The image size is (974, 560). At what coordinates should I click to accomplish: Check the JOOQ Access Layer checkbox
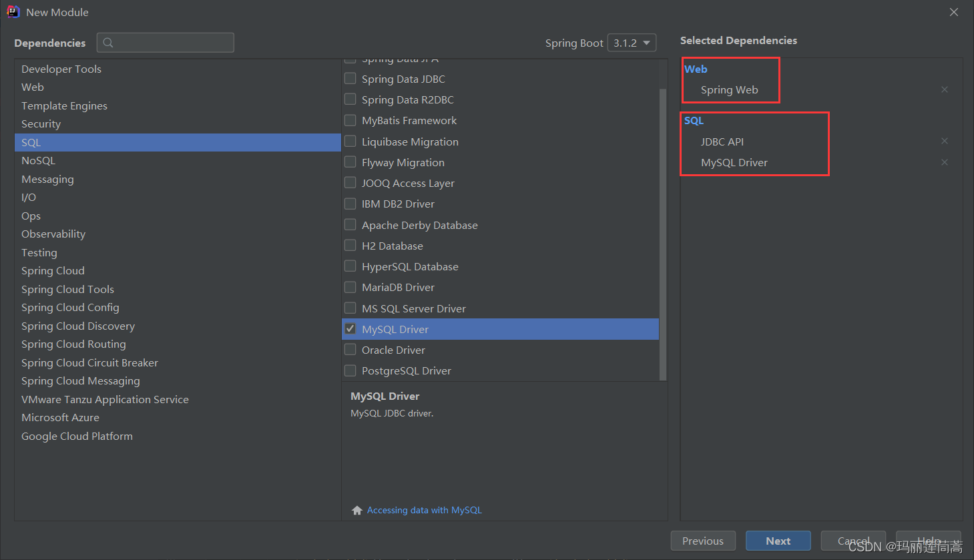pos(350,183)
